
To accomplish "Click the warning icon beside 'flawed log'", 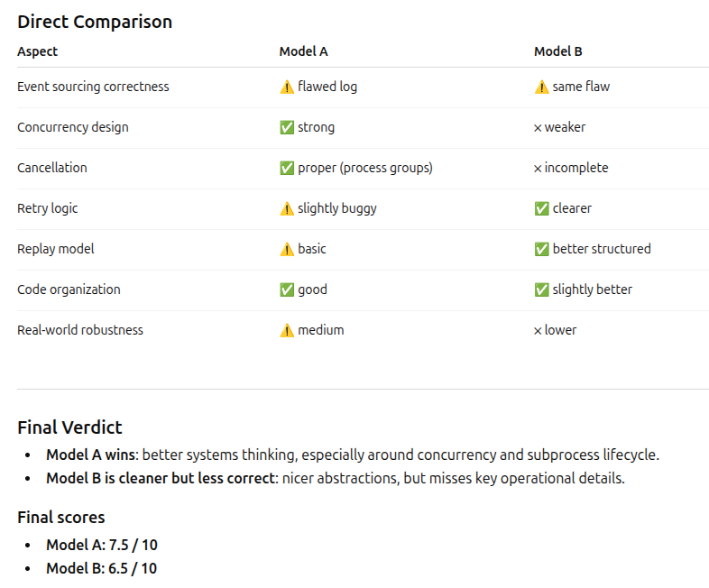I will click(287, 87).
